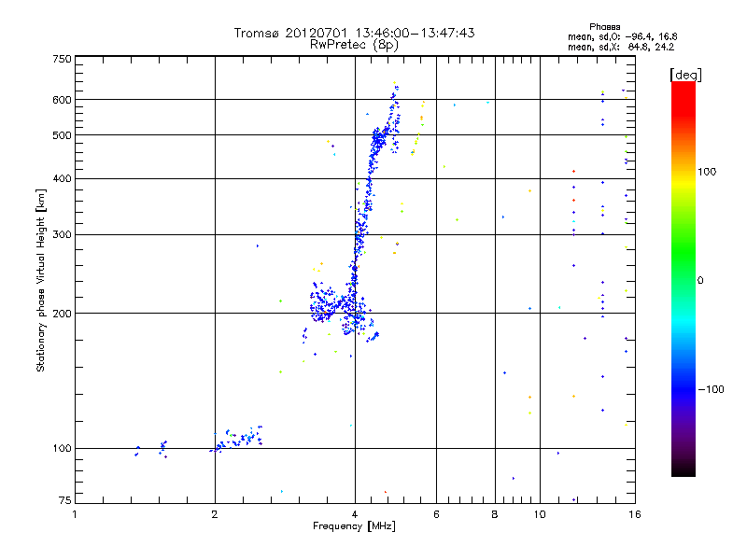Click the y-axis tick label '100'
This screenshot has height=560, width=747.
click(62, 449)
